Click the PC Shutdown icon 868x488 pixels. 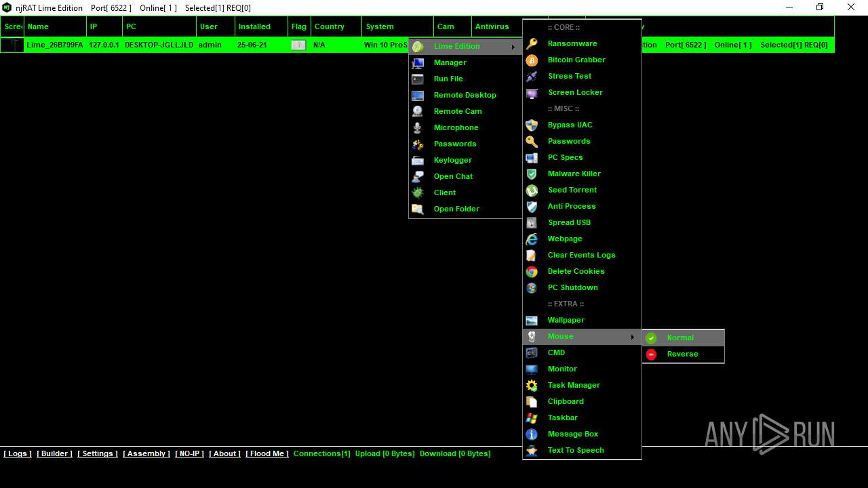pos(532,287)
